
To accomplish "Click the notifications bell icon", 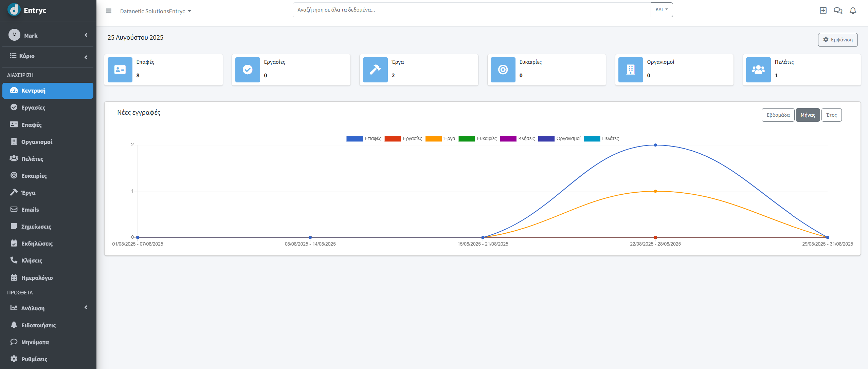I will [x=853, y=11].
